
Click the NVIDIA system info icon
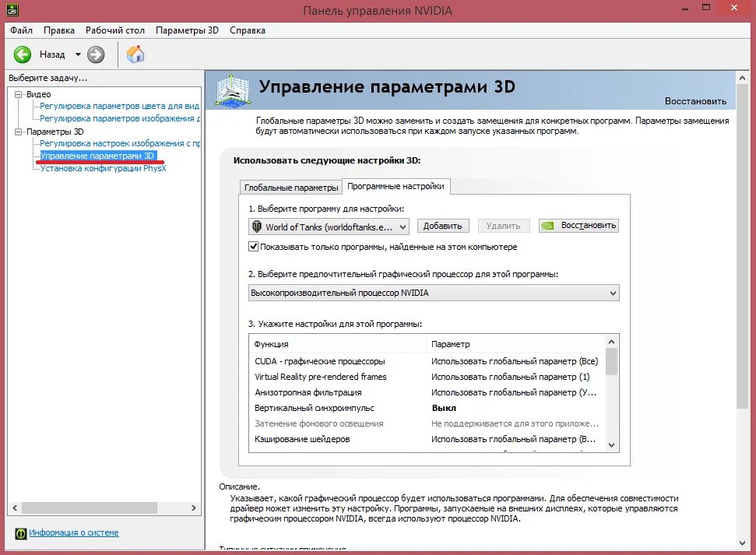tap(21, 533)
